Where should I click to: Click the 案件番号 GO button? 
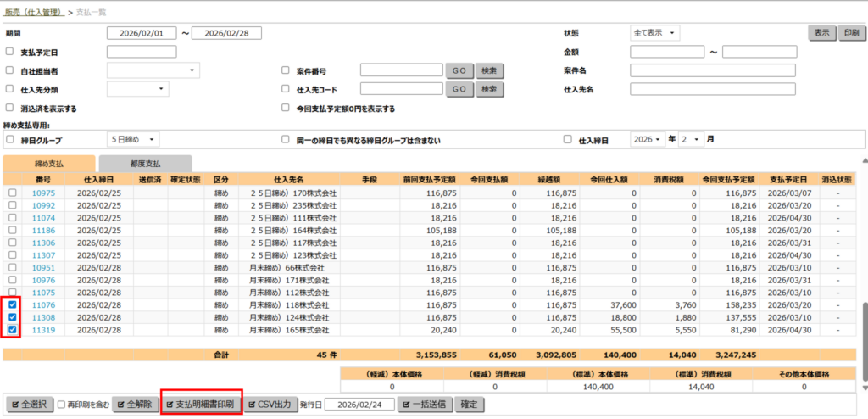[x=458, y=70]
